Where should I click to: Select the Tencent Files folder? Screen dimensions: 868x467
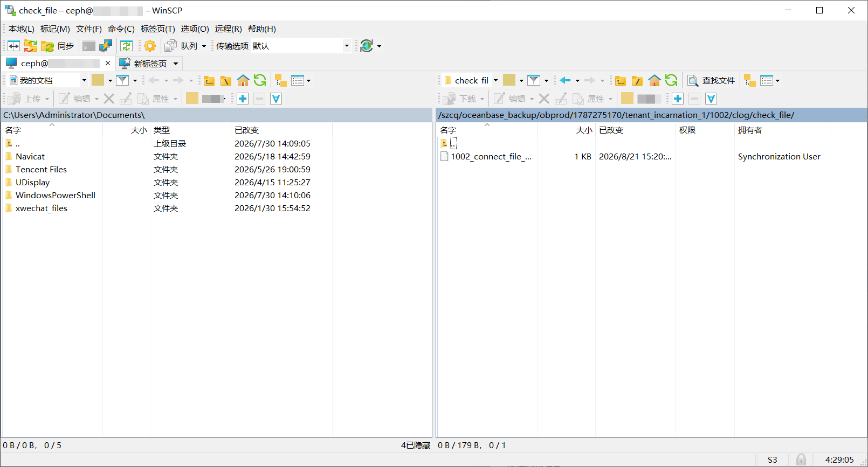point(41,170)
